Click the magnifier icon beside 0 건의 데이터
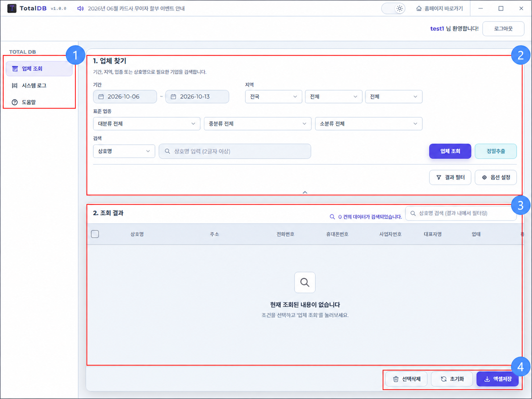The width and height of the screenshot is (532, 399). pyautogui.click(x=332, y=217)
